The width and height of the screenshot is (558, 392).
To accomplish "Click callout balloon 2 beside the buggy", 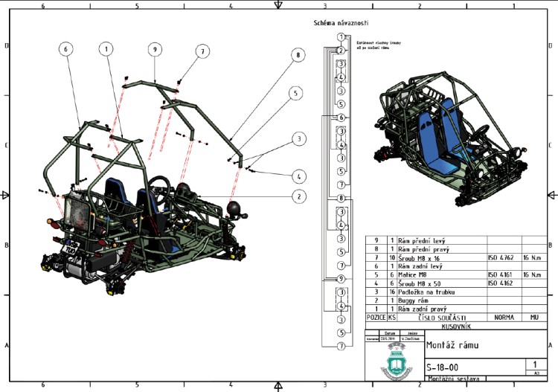I will click(x=298, y=196).
